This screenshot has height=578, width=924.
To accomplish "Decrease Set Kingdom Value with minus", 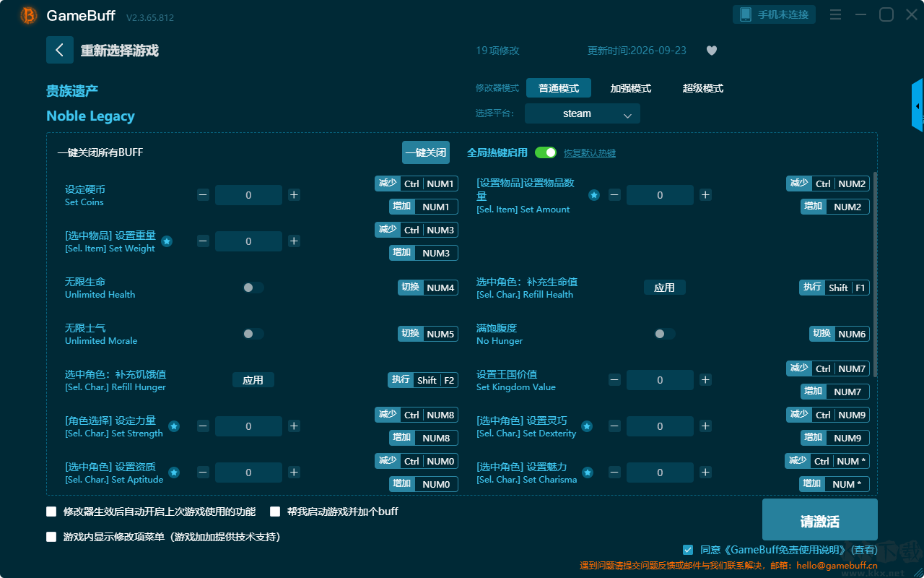I will 614,380.
